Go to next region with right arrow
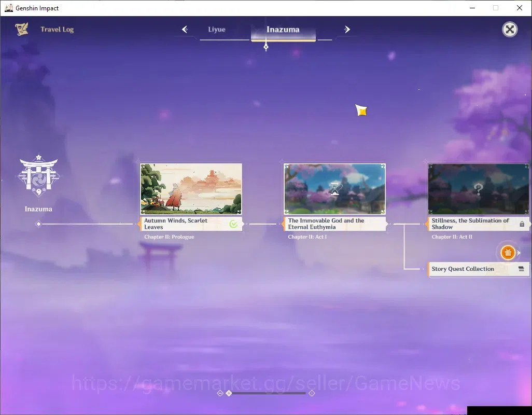 point(347,30)
